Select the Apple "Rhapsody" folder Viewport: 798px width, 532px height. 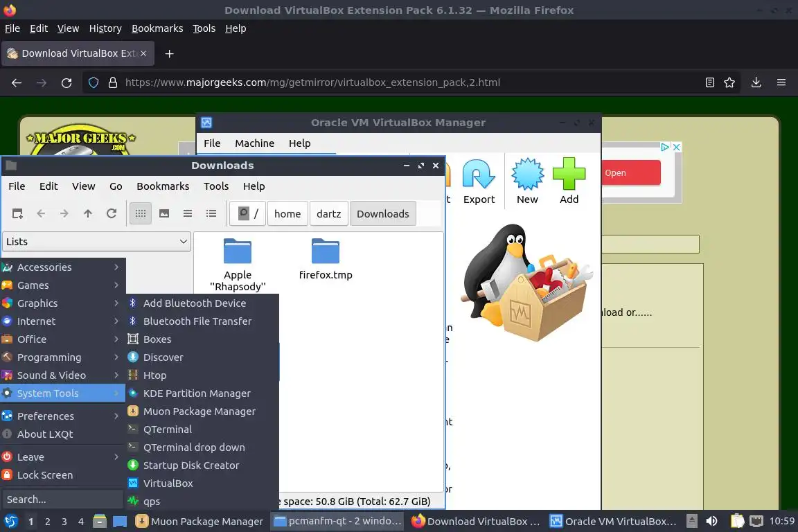(238, 265)
